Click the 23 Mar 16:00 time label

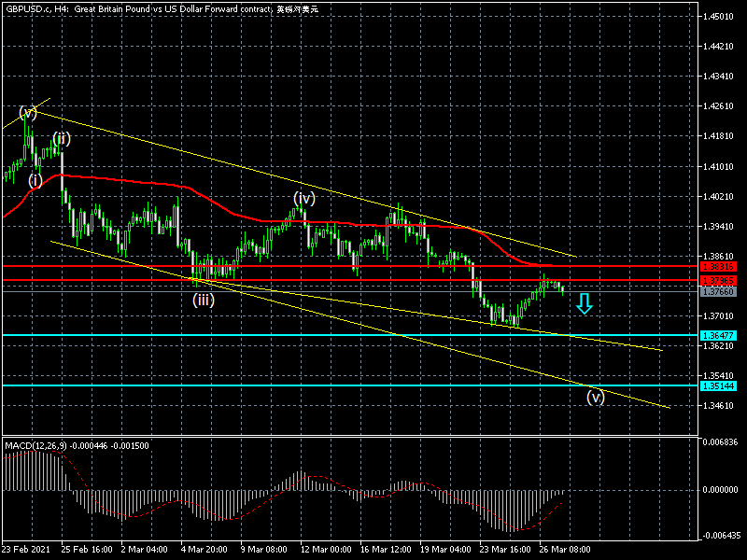tap(505, 550)
